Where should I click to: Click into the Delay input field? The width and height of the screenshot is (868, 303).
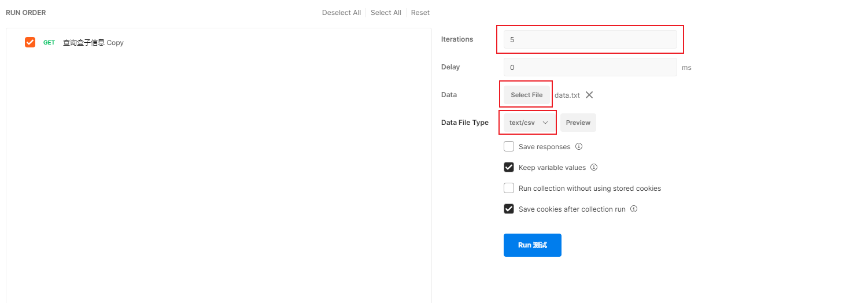point(590,67)
